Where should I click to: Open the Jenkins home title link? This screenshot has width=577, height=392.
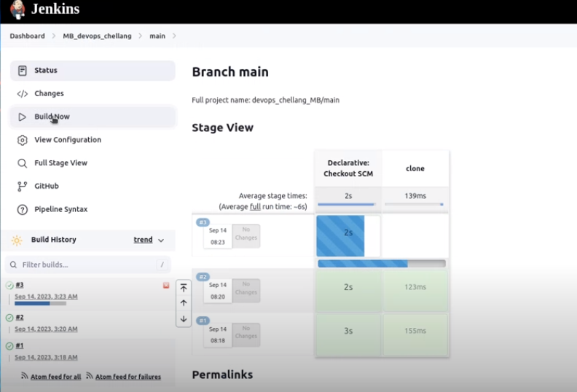click(55, 9)
